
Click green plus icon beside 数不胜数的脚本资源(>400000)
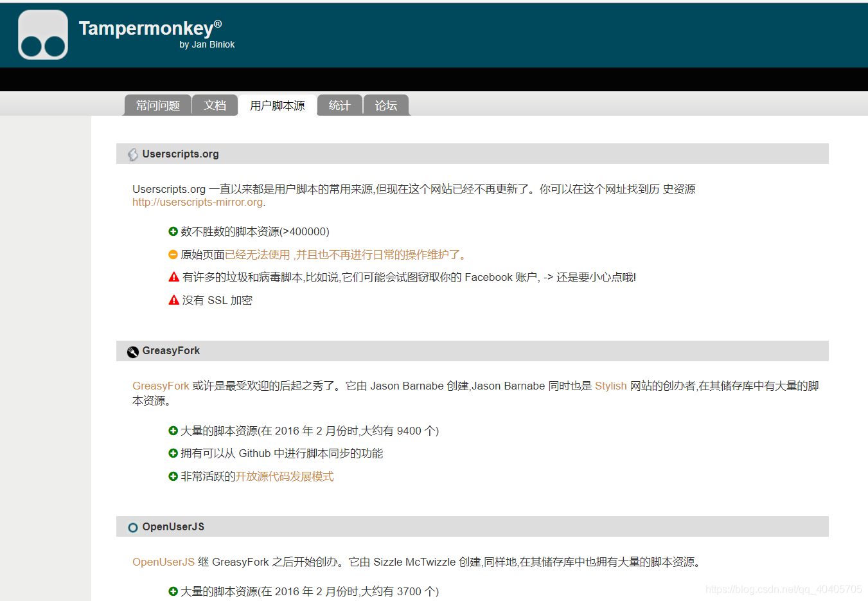point(173,231)
